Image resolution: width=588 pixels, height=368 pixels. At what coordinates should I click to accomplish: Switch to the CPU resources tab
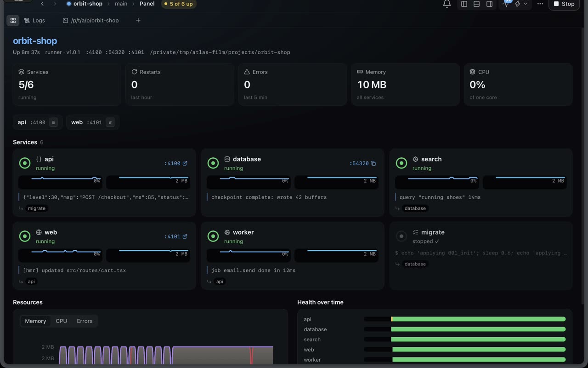coord(61,321)
